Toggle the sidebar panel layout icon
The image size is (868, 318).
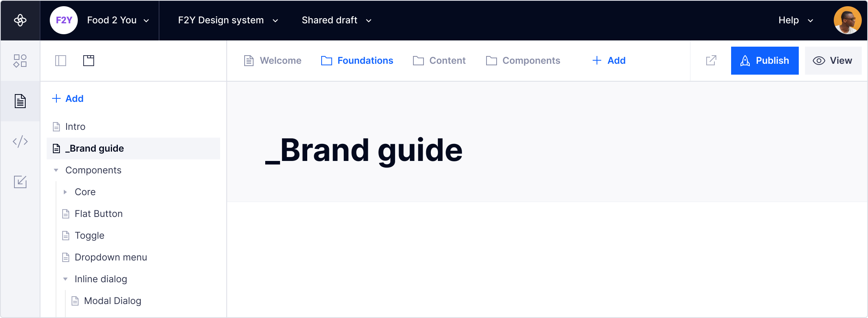point(61,61)
